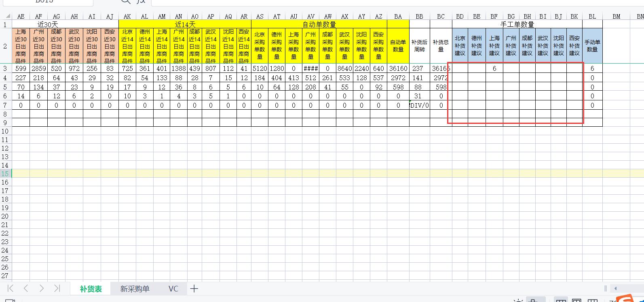Viewport: 644px width, 302px height.
Task: Open the 新采购单 sheet tab
Action: point(135,289)
